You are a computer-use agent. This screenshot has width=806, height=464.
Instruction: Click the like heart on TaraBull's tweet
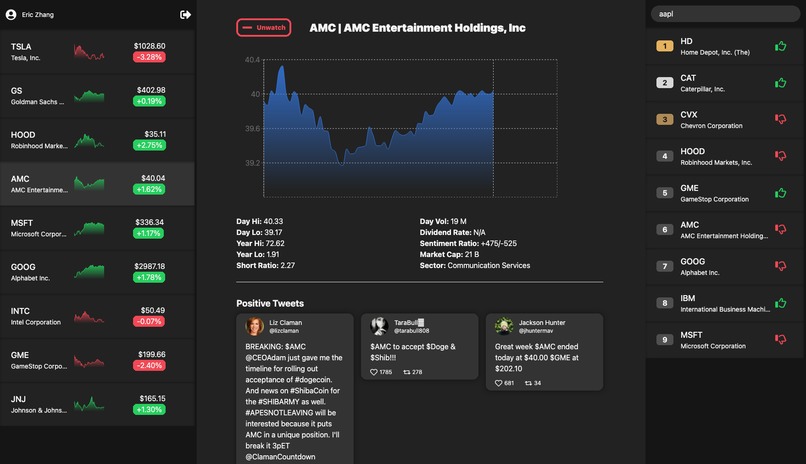tap(374, 372)
